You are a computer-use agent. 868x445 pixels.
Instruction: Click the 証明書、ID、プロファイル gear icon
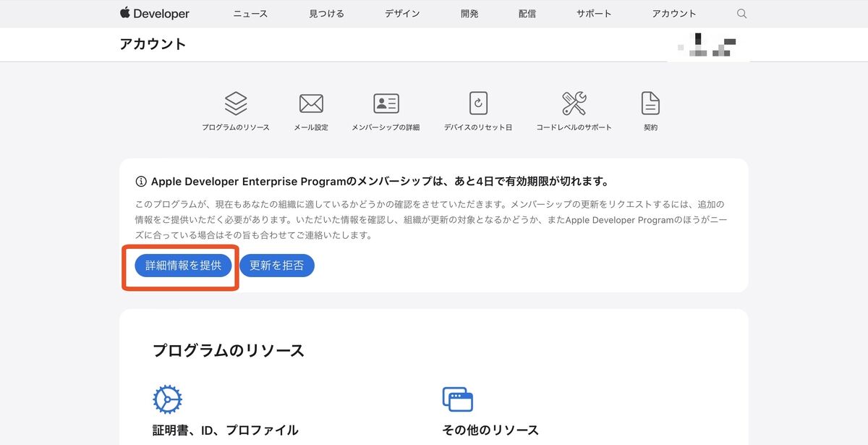[x=167, y=399]
